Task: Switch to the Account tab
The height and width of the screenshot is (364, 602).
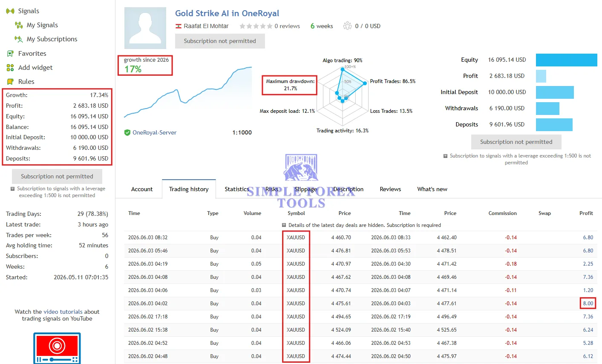Action: (x=142, y=189)
